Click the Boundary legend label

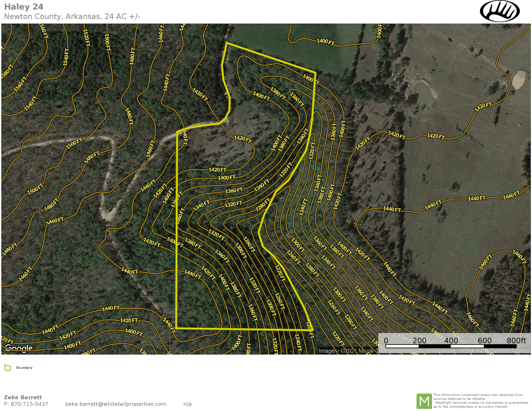point(24,368)
